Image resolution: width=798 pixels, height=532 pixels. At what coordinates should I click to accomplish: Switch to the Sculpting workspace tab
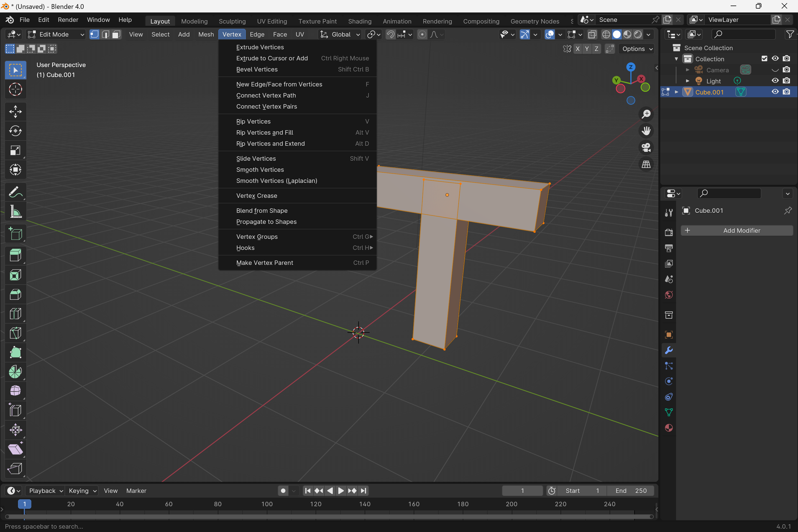click(232, 21)
